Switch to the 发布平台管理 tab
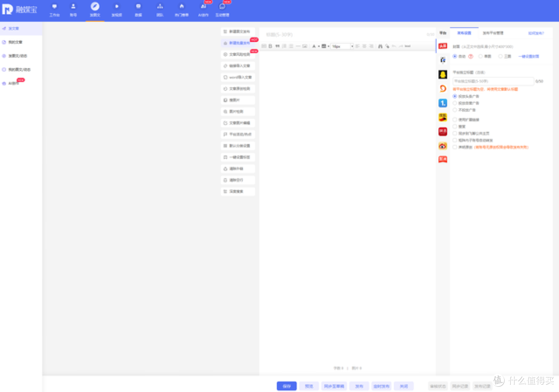The height and width of the screenshot is (392, 559). click(493, 33)
